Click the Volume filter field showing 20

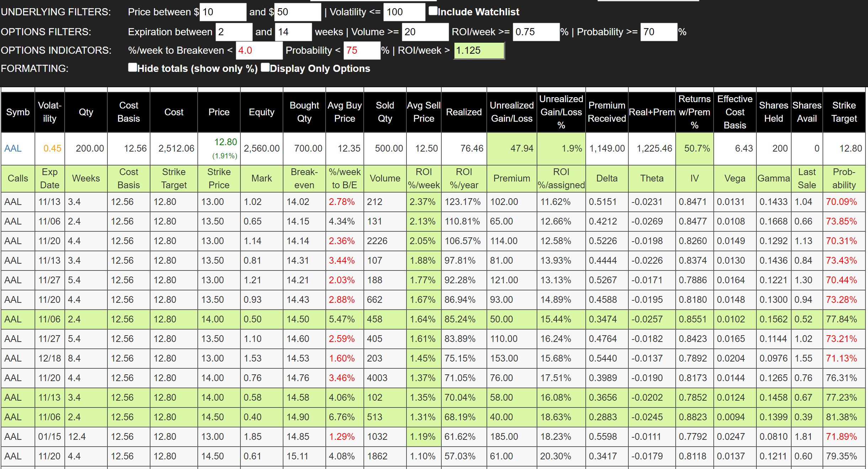[x=425, y=32]
